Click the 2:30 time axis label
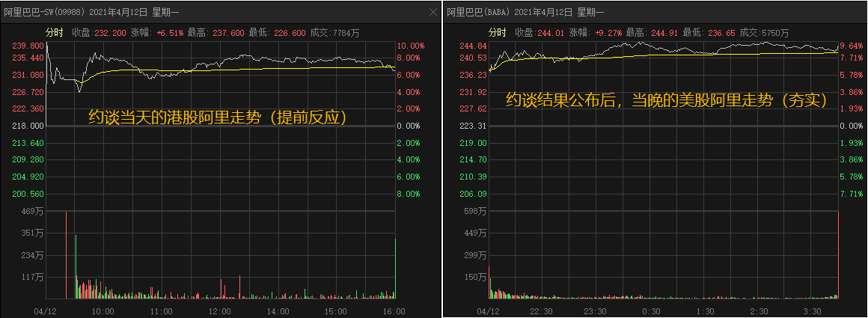 (760, 311)
